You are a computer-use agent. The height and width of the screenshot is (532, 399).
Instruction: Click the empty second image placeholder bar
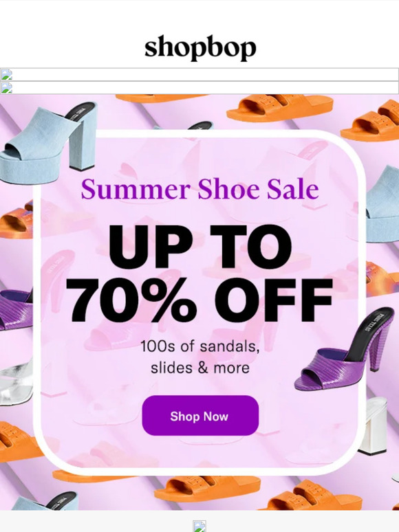click(199, 87)
